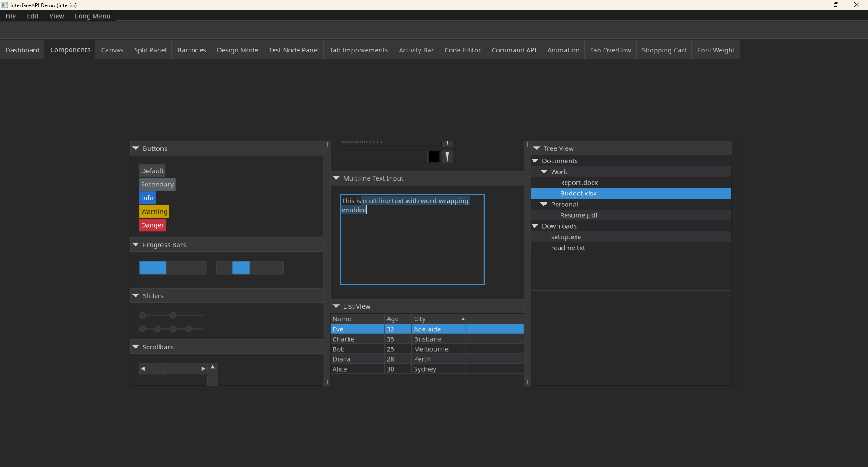Screen dimensions: 868x467
Task: Collapse the Work folder node
Action: point(544,172)
